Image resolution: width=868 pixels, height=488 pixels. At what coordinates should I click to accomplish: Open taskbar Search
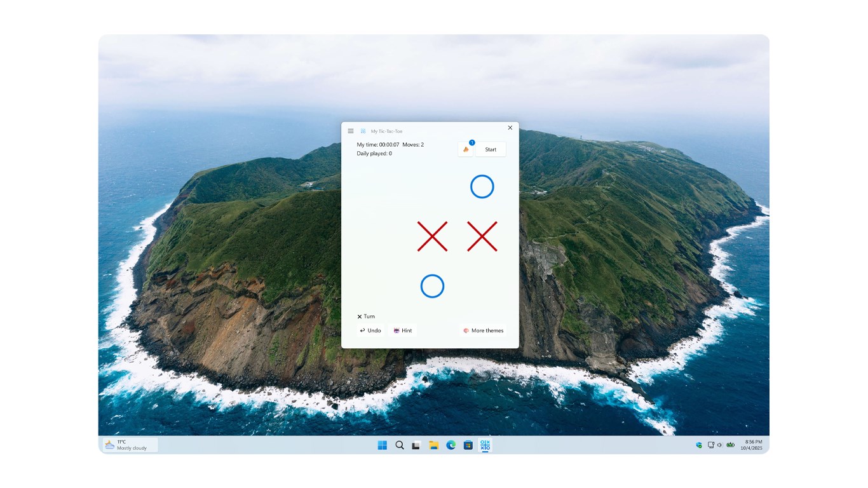click(400, 445)
